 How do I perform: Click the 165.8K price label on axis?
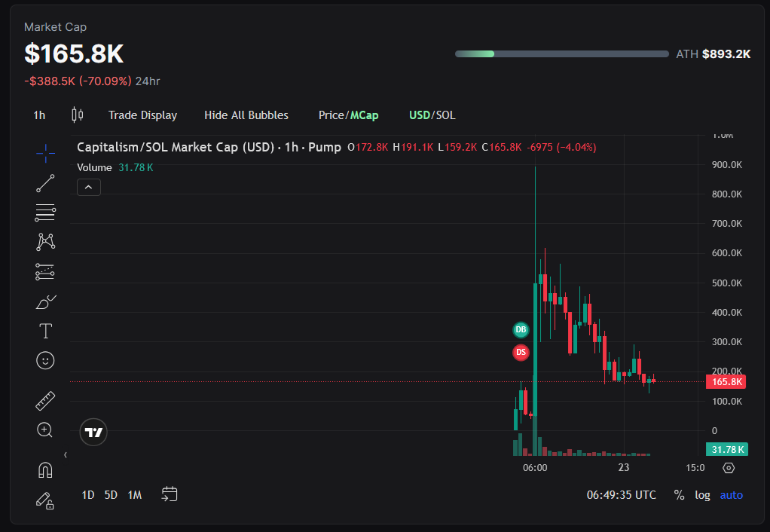pyautogui.click(x=726, y=382)
